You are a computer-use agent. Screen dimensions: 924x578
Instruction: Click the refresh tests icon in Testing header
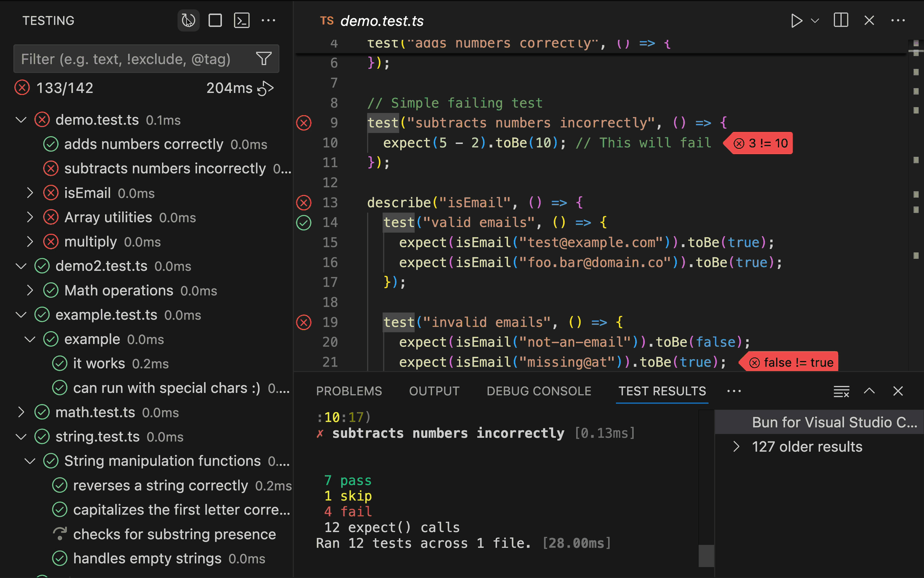pyautogui.click(x=188, y=21)
